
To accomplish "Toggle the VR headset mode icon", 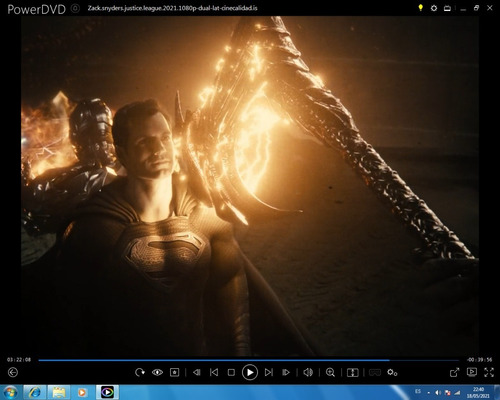I will pos(375,372).
